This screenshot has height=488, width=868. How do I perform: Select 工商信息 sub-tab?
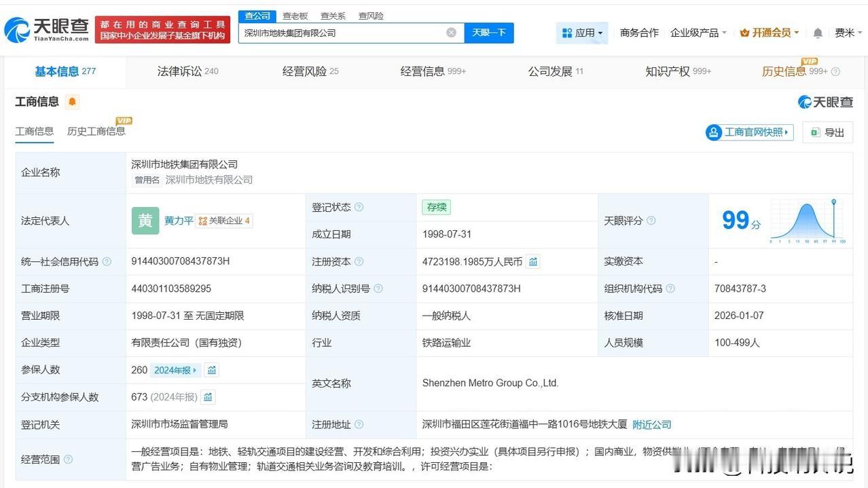click(35, 131)
